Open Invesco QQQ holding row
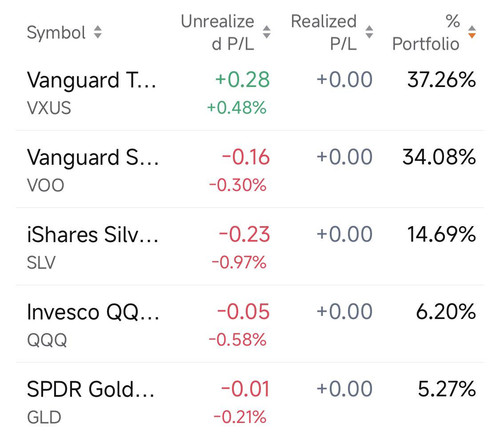 [250, 324]
